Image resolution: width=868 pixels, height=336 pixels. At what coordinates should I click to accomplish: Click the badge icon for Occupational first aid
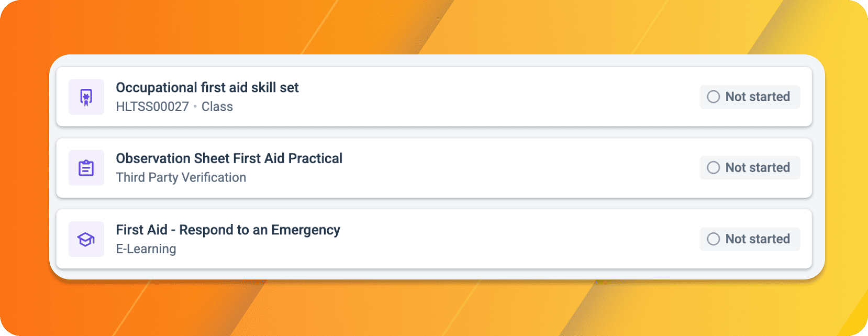point(86,97)
